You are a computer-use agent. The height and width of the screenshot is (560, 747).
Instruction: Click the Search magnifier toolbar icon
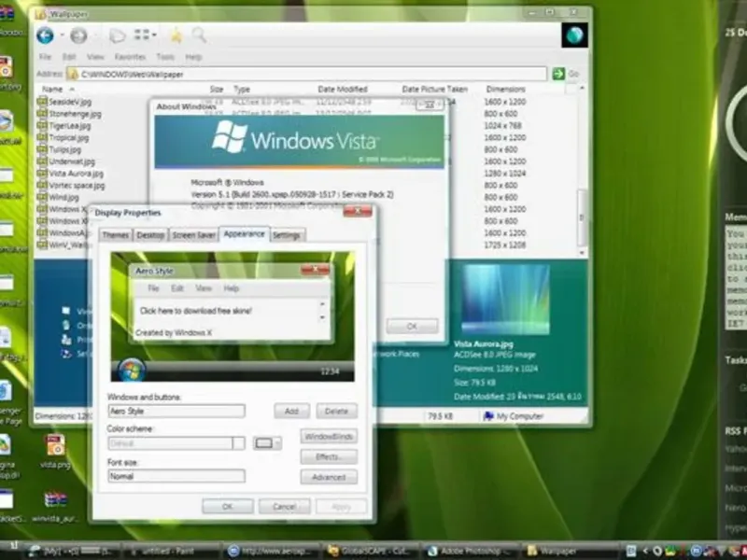tap(199, 35)
